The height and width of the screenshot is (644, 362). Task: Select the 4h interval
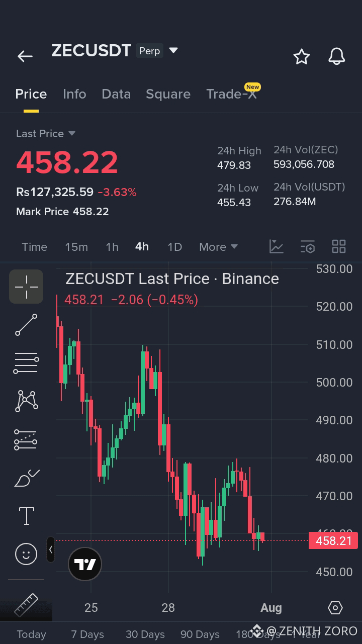142,247
